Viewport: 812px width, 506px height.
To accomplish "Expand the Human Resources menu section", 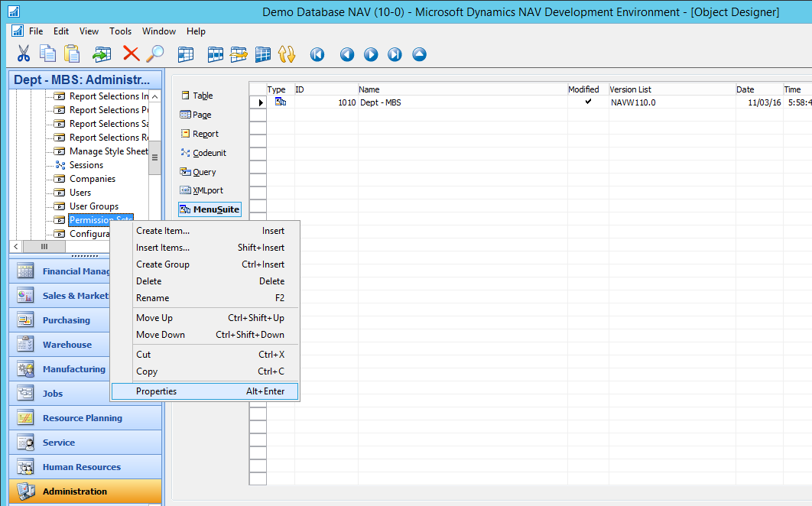I will [81, 467].
